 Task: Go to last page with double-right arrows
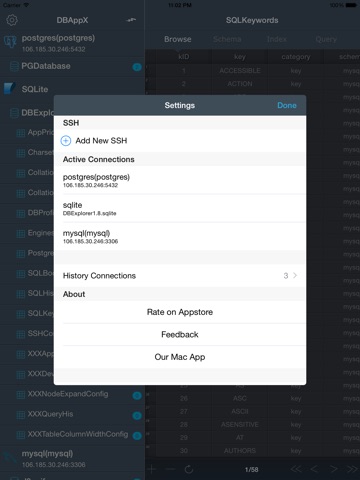pyautogui.click(x=352, y=469)
